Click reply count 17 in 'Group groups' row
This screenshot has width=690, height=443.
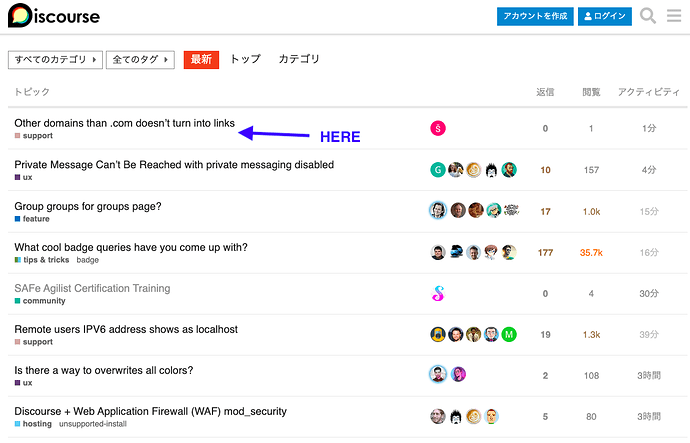[545, 212]
